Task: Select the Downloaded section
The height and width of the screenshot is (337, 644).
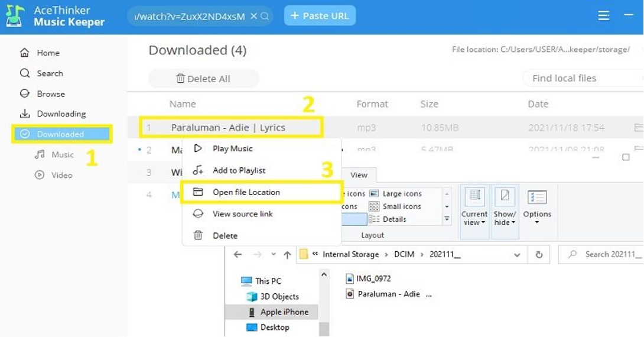Action: (62, 134)
